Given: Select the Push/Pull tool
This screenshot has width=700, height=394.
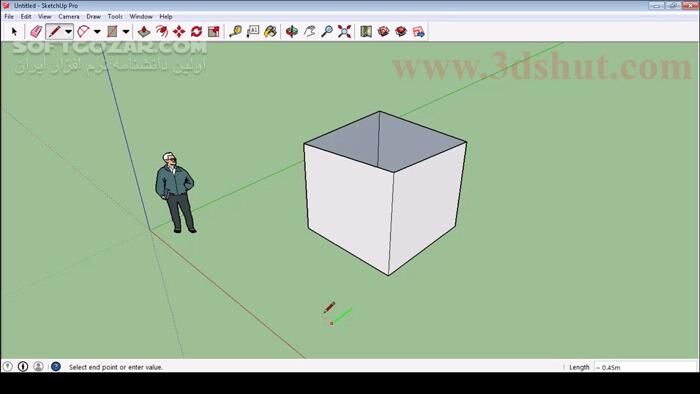Looking at the screenshot, I should (x=144, y=32).
